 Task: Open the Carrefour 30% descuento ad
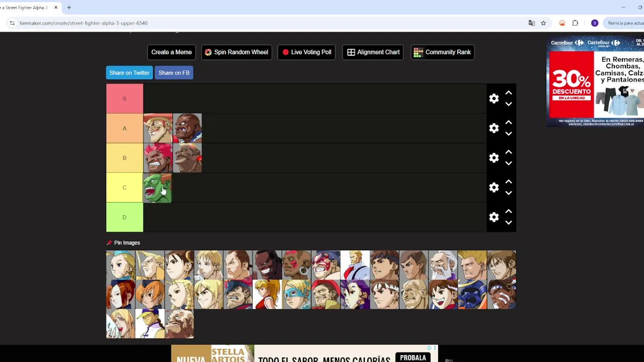pos(595,81)
